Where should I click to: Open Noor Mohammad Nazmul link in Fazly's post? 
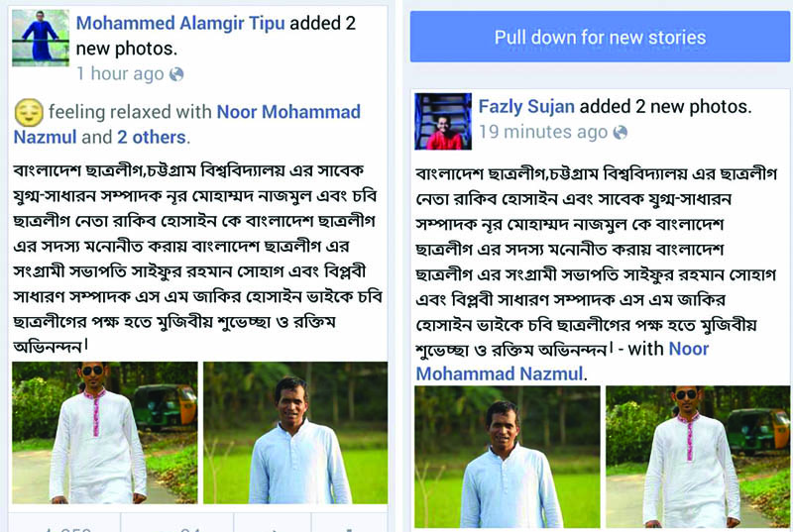pyautogui.click(x=562, y=362)
